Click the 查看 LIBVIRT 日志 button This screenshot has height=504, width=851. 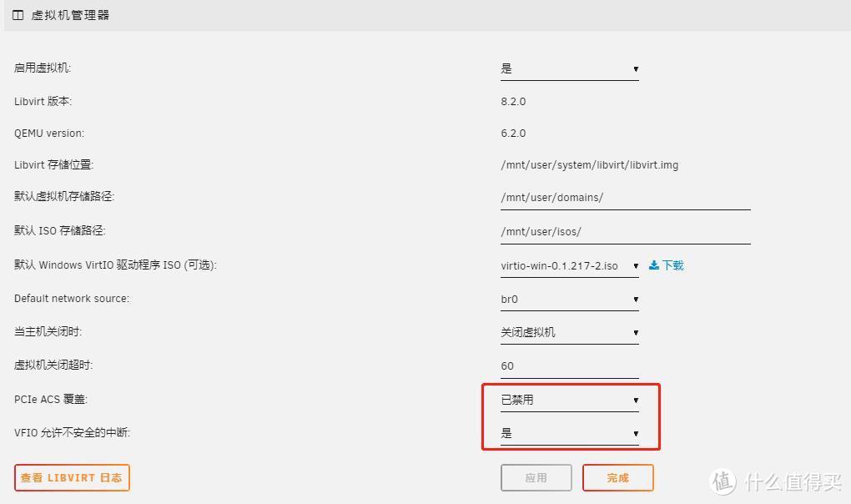(x=72, y=477)
